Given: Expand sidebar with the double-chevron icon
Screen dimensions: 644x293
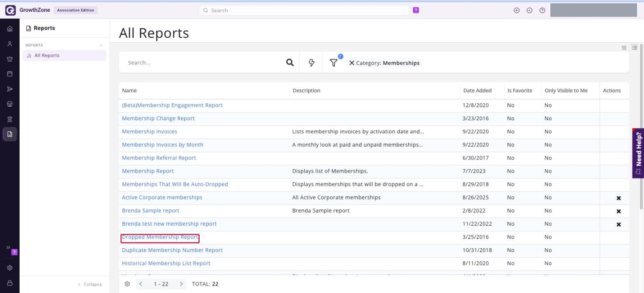Looking at the screenshot, I should click(x=8, y=247).
